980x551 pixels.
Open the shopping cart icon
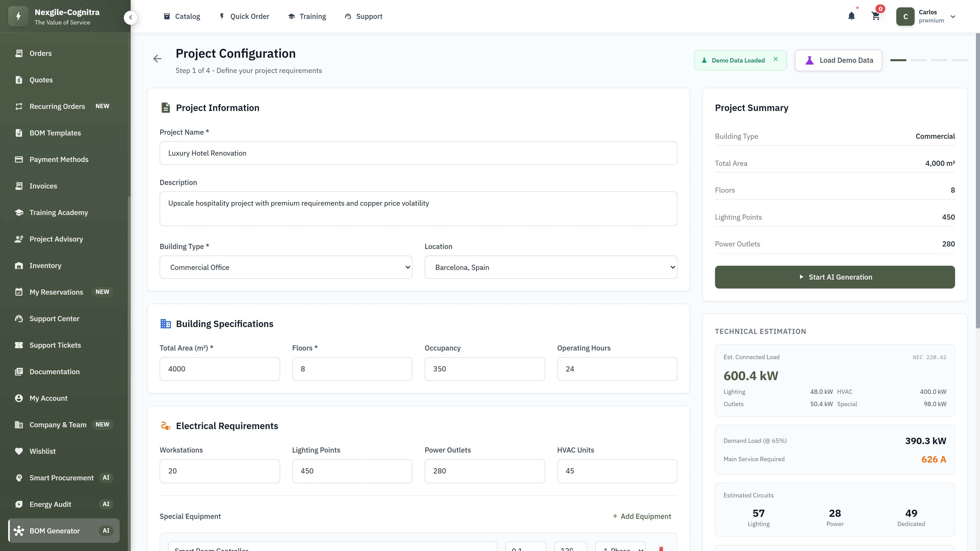click(875, 16)
